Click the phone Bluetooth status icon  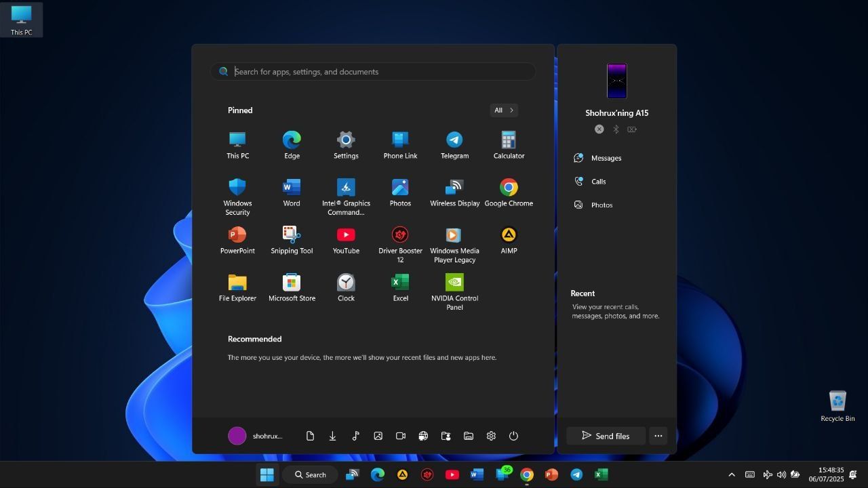tap(616, 129)
